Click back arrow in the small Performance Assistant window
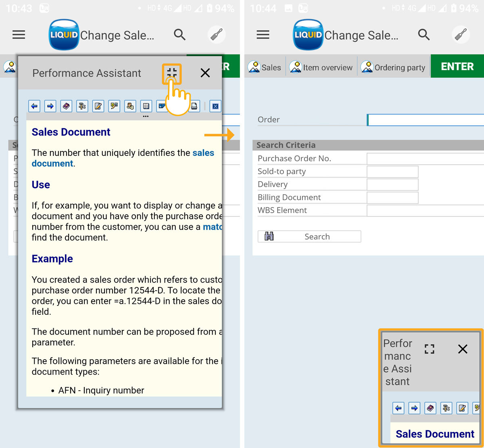The image size is (484, 448). [x=398, y=408]
